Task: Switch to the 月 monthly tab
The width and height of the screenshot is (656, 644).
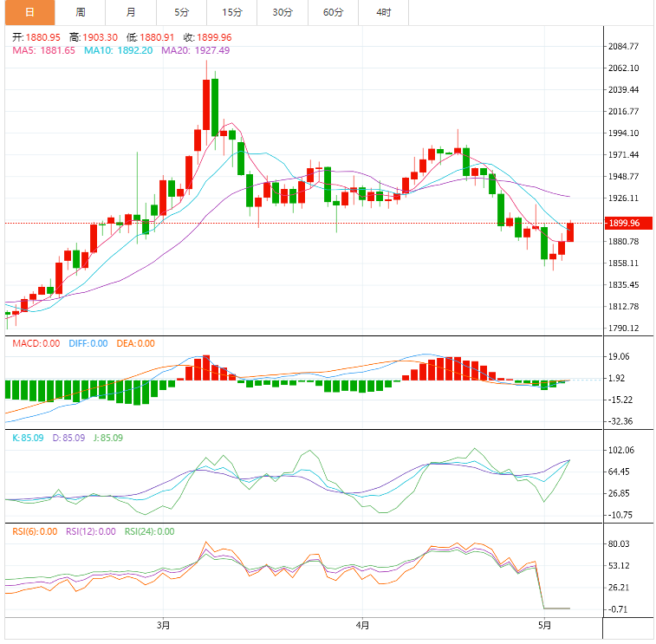Action: [131, 12]
